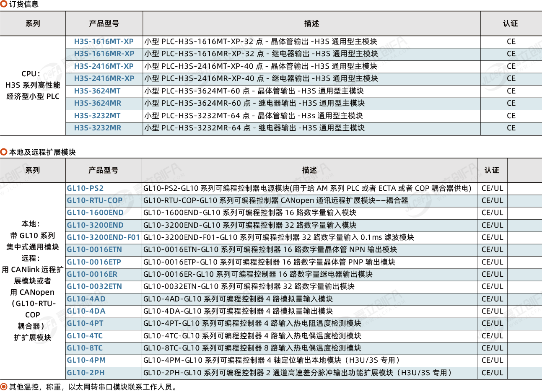
Task: Click the CE cell in the H3S-1616MT-XP row
Action: tap(511, 42)
